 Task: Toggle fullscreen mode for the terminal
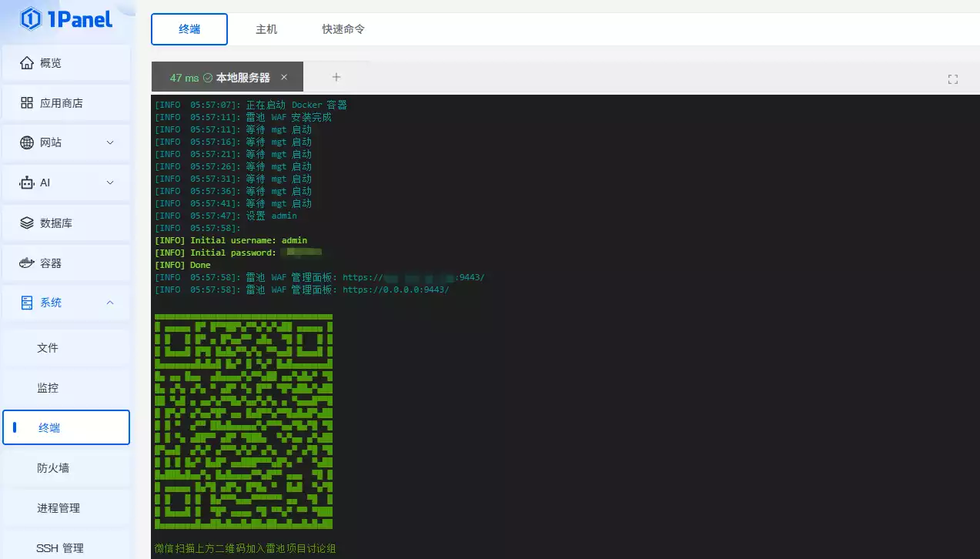click(x=952, y=79)
